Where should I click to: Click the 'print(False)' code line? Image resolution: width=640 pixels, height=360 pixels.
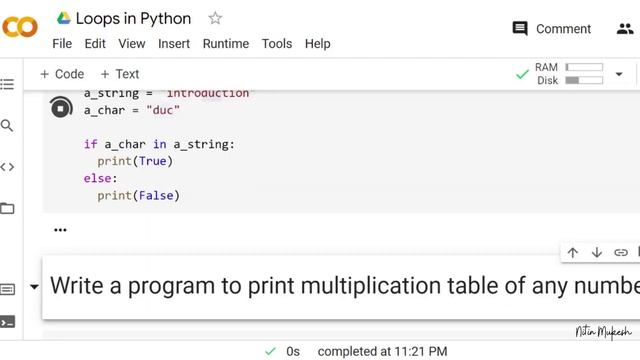coord(138,196)
